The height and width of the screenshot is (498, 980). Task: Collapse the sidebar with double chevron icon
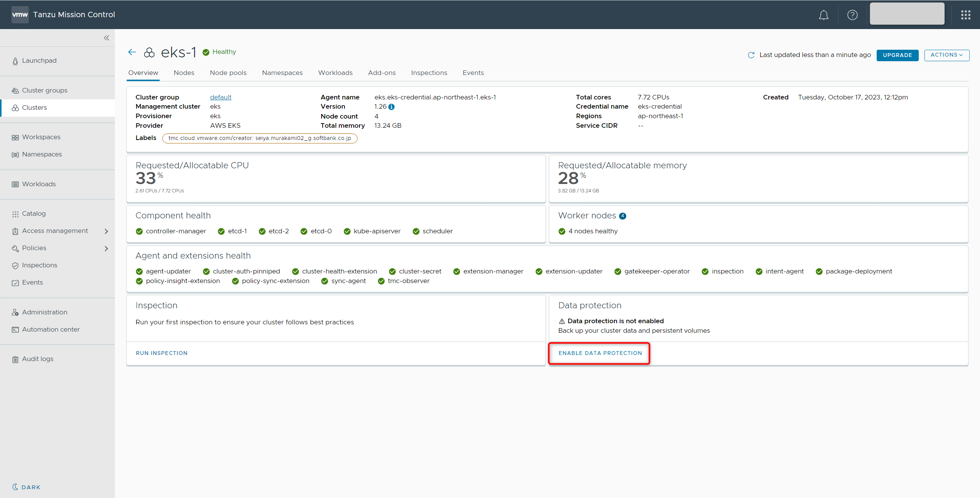coord(106,38)
